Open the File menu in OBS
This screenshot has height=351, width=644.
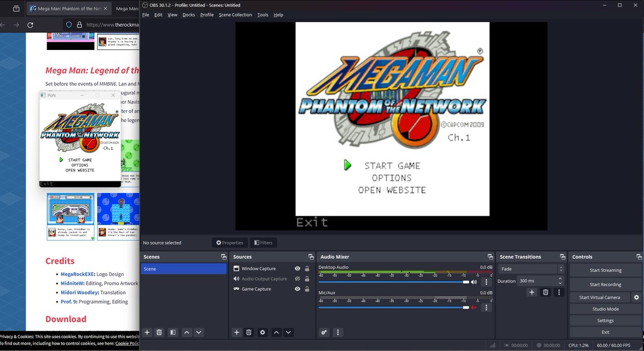coord(145,15)
